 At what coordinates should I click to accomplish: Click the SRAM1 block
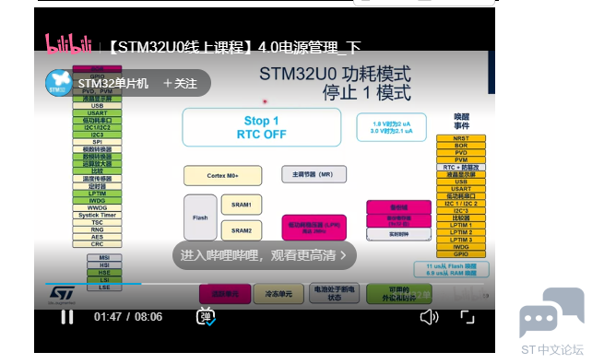(x=242, y=205)
